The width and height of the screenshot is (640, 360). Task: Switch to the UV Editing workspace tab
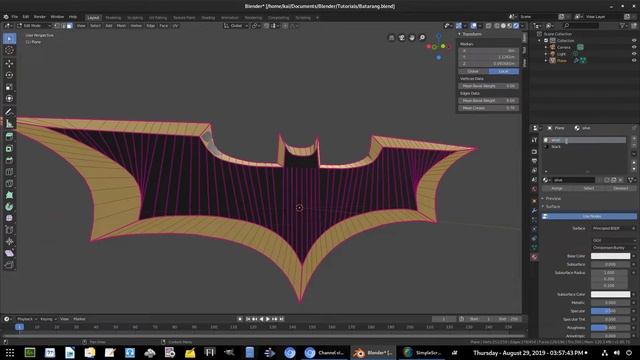tap(158, 18)
